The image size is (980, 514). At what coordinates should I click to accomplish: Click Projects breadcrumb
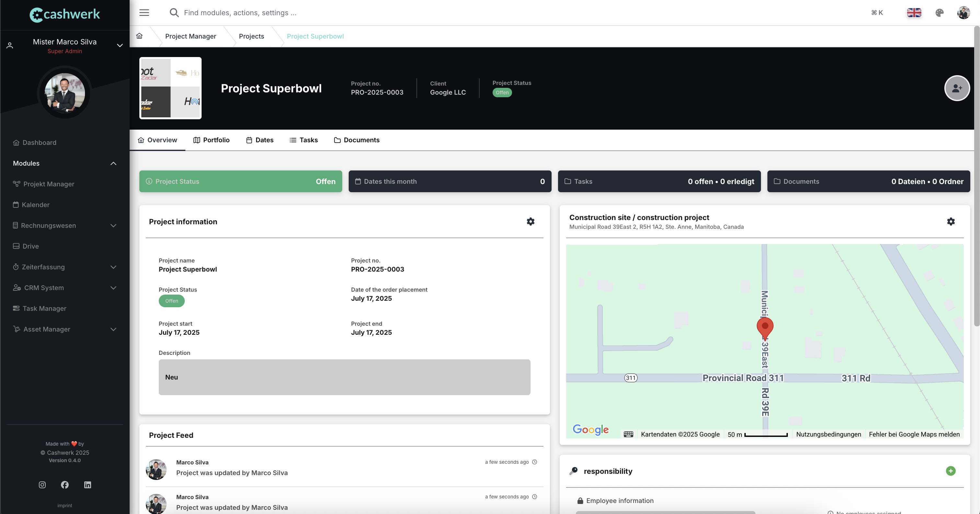click(x=251, y=36)
